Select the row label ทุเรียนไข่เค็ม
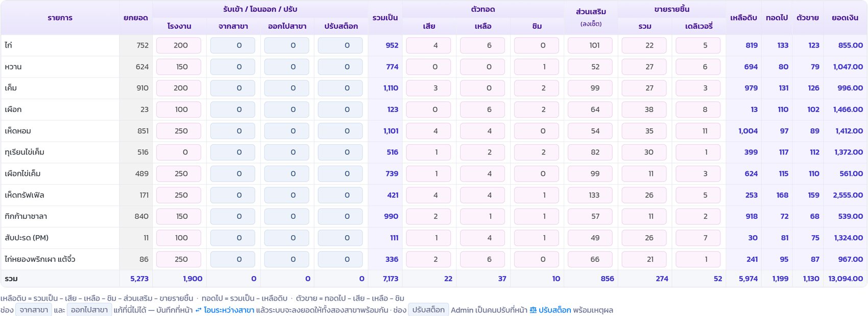Image resolution: width=868 pixels, height=316 pixels. [25, 152]
